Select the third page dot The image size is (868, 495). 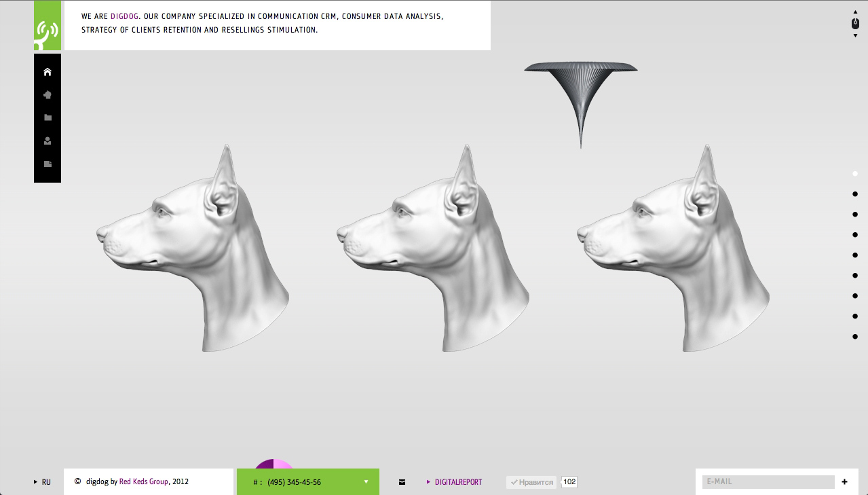coord(855,215)
